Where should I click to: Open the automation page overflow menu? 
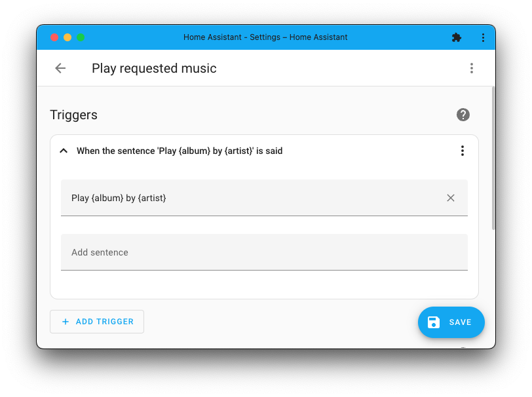point(472,68)
